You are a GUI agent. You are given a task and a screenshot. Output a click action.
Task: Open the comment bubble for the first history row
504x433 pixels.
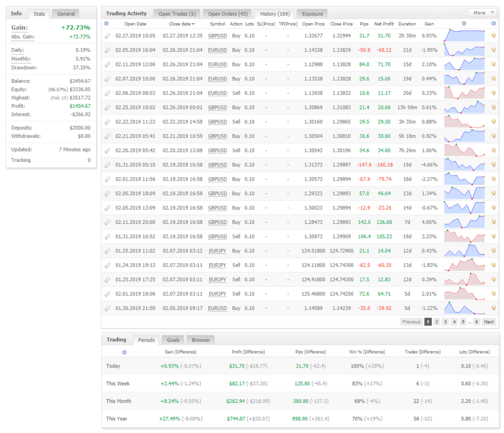pyautogui.click(x=494, y=35)
